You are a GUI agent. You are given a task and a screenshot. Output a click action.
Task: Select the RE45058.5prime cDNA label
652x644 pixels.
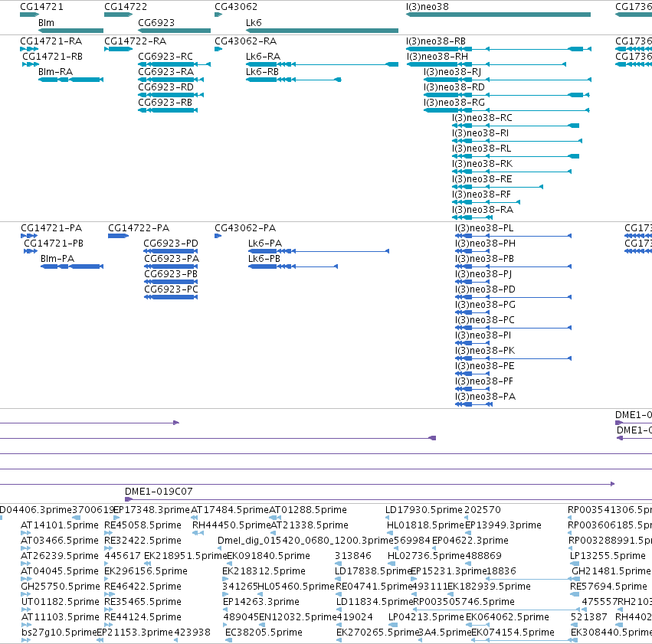coord(143,525)
